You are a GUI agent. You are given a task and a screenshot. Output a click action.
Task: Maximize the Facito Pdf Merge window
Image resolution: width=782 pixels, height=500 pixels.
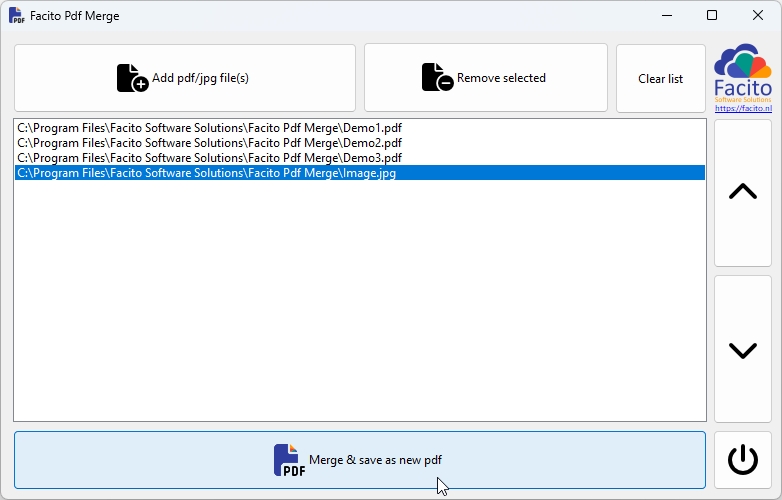[712, 15]
